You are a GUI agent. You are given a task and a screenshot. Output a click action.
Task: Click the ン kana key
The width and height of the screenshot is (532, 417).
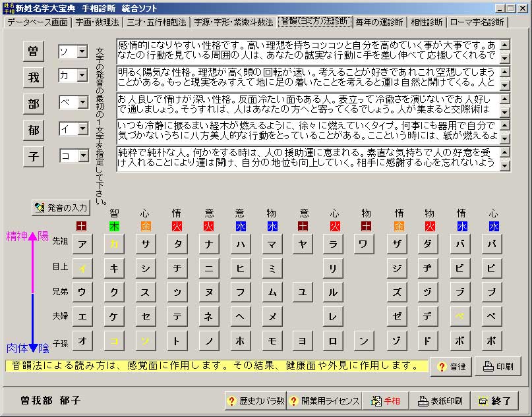(x=364, y=341)
